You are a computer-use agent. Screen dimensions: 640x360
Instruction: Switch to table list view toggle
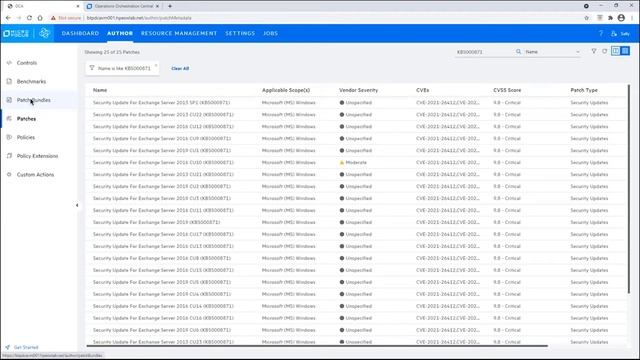point(625,51)
